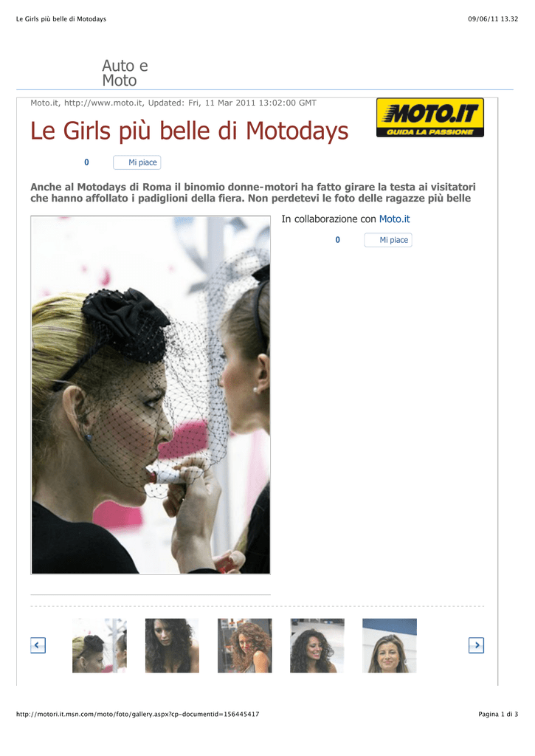Select third thumbnail with curly red hair
Viewport: 535px width, 756px height.
pos(245,645)
